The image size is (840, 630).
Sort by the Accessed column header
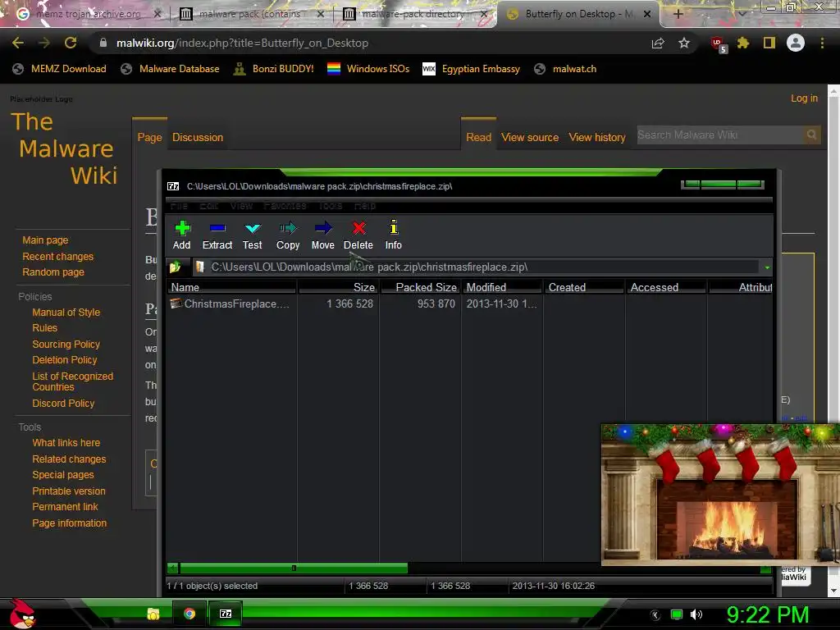tap(666, 287)
